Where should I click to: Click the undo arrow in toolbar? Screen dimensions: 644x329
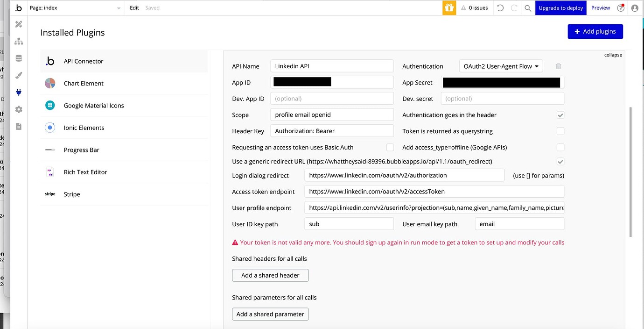(500, 7)
